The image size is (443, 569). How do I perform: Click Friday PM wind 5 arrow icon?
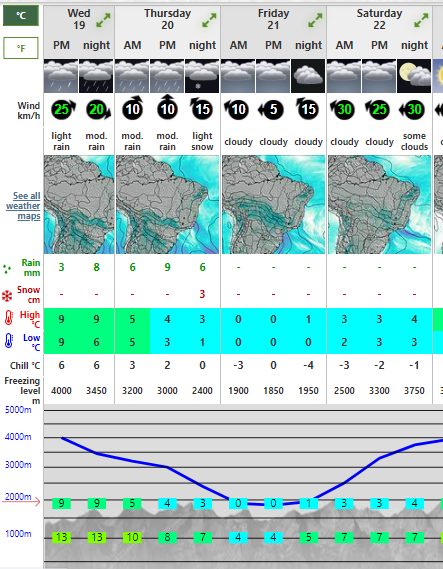coord(272,109)
